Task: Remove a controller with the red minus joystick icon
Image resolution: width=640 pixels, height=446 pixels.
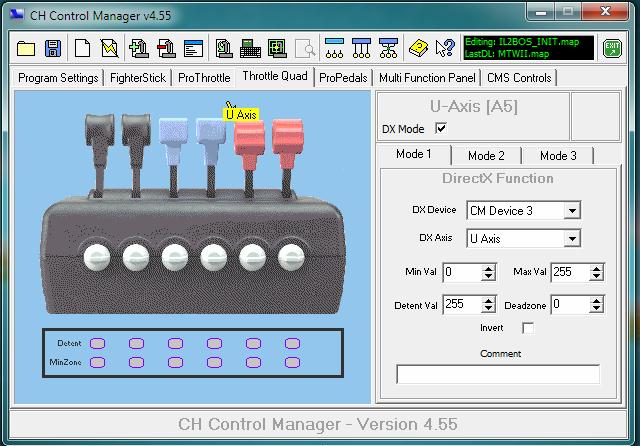Action: point(166,49)
